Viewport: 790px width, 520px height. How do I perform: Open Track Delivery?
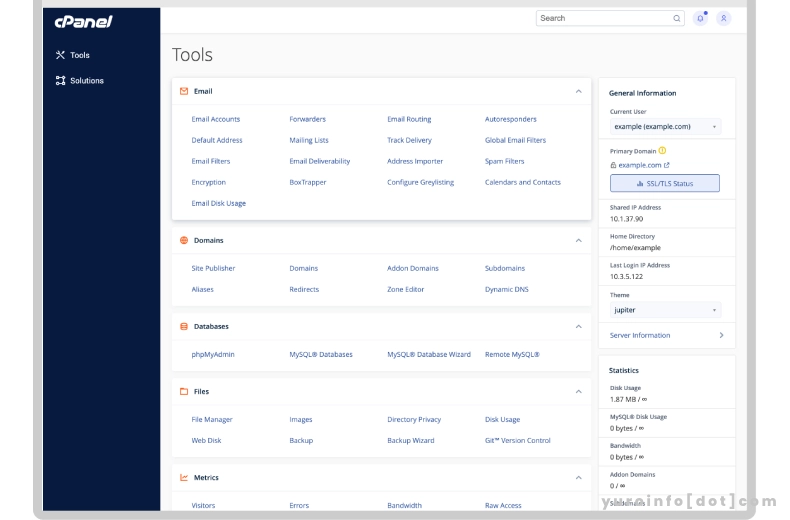pyautogui.click(x=409, y=140)
